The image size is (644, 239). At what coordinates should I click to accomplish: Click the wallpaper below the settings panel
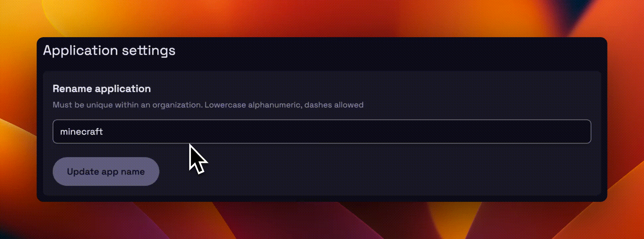(x=322, y=221)
